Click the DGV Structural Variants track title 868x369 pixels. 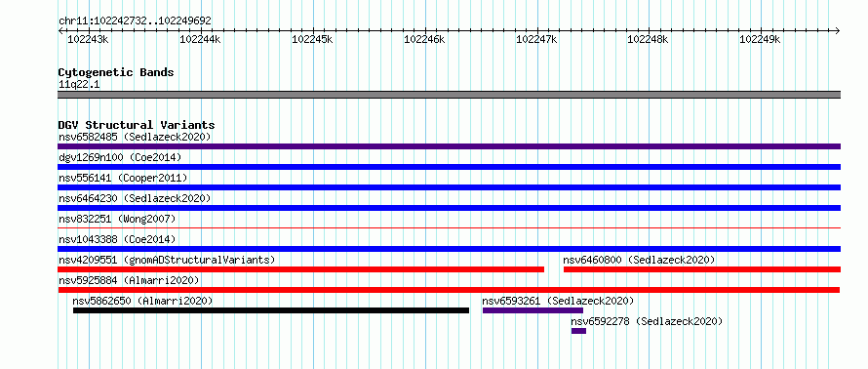137,125
